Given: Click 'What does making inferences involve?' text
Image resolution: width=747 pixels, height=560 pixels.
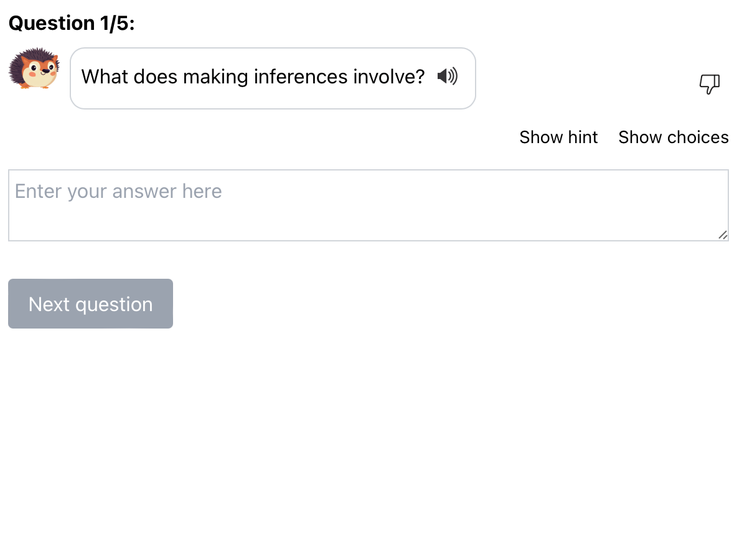Looking at the screenshot, I should tap(253, 77).
